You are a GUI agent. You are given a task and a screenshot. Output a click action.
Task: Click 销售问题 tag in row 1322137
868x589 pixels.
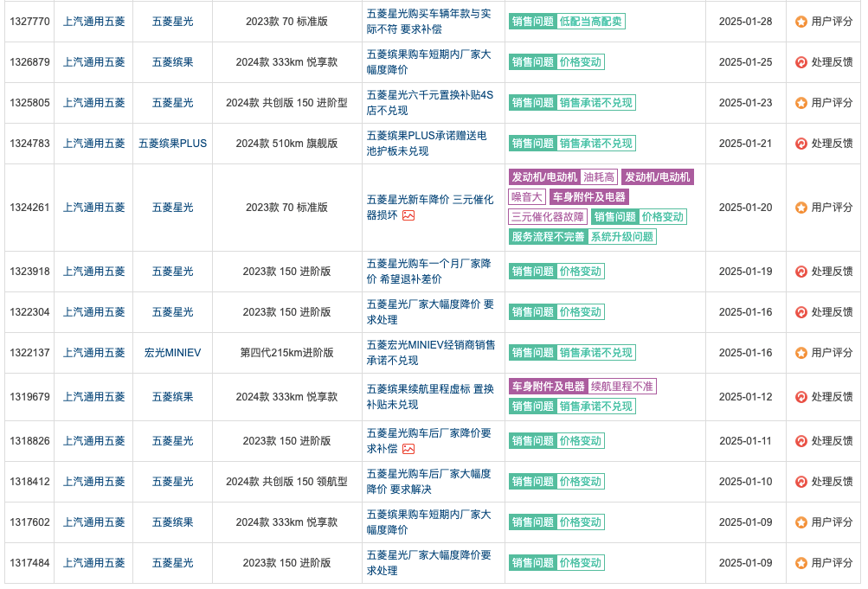pos(532,353)
